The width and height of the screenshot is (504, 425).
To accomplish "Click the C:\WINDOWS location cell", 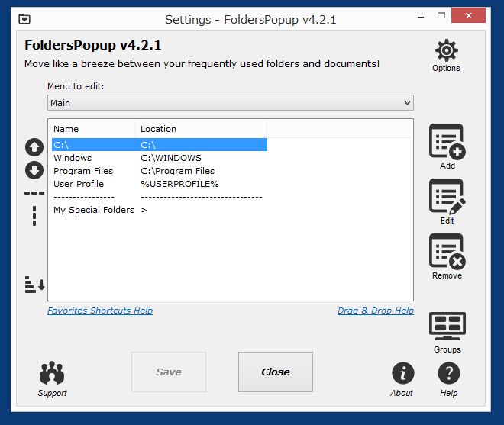I will (x=171, y=158).
